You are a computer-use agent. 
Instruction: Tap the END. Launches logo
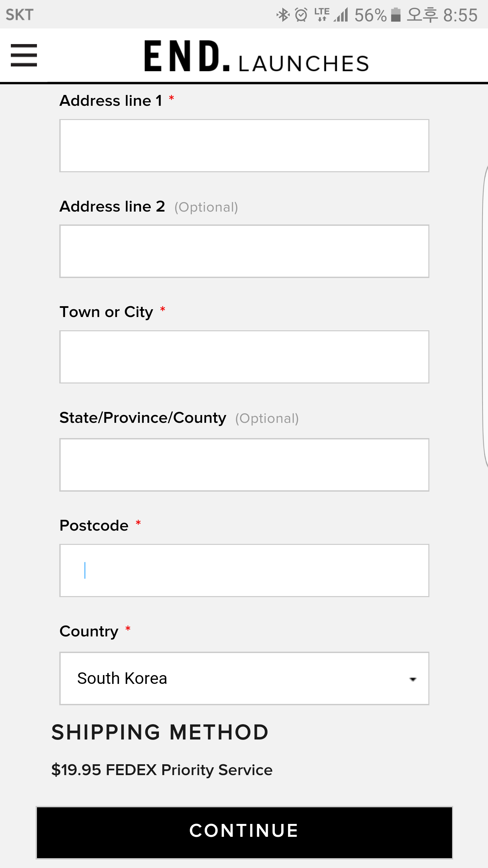tap(256, 57)
